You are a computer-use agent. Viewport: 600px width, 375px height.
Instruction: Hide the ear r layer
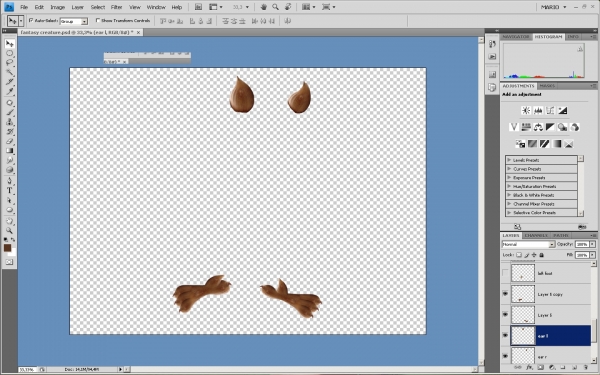505,356
